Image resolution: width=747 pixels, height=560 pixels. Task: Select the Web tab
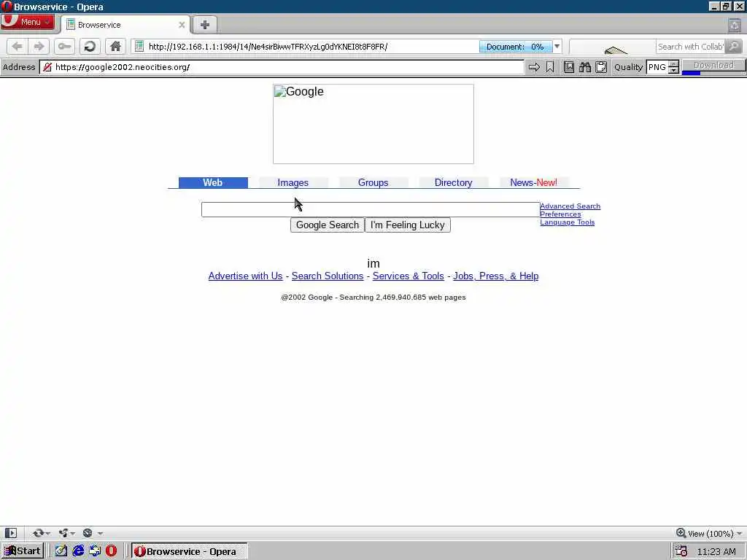tap(213, 182)
